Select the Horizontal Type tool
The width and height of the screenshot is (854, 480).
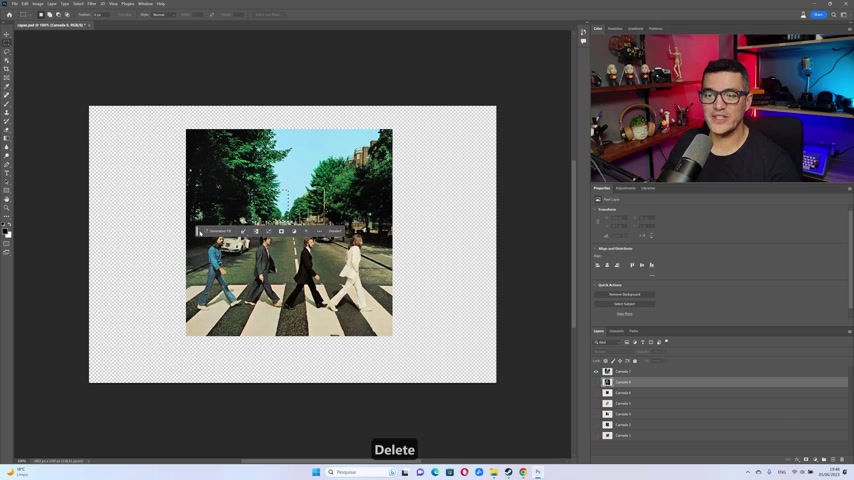click(7, 173)
